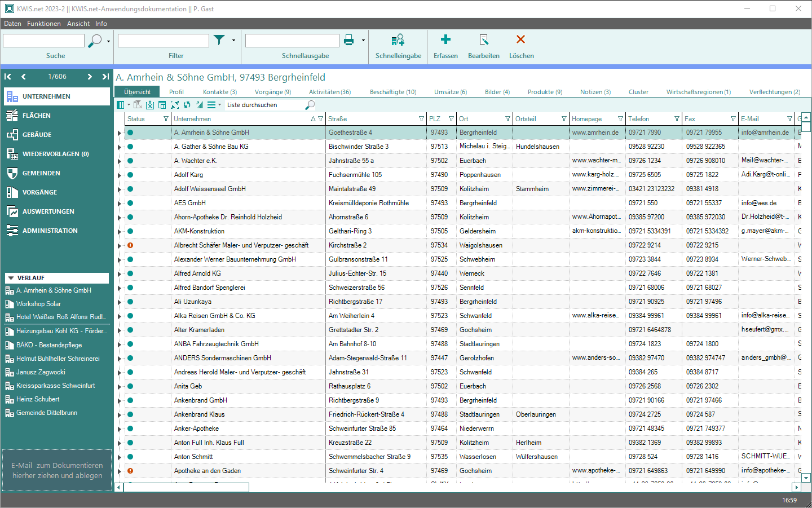Expand row AES GmbH

pyautogui.click(x=119, y=204)
